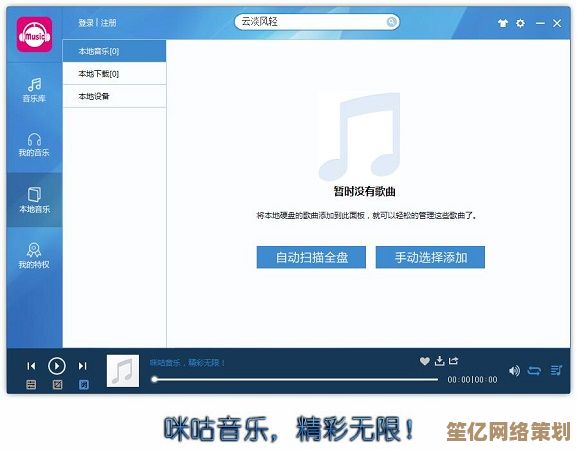Click the 注册 register link

tap(109, 23)
